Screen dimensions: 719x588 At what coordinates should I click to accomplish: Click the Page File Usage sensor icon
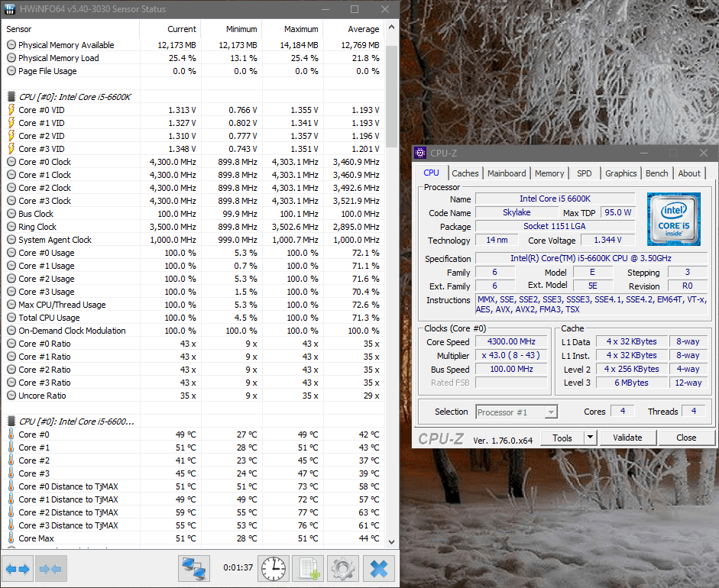point(11,71)
